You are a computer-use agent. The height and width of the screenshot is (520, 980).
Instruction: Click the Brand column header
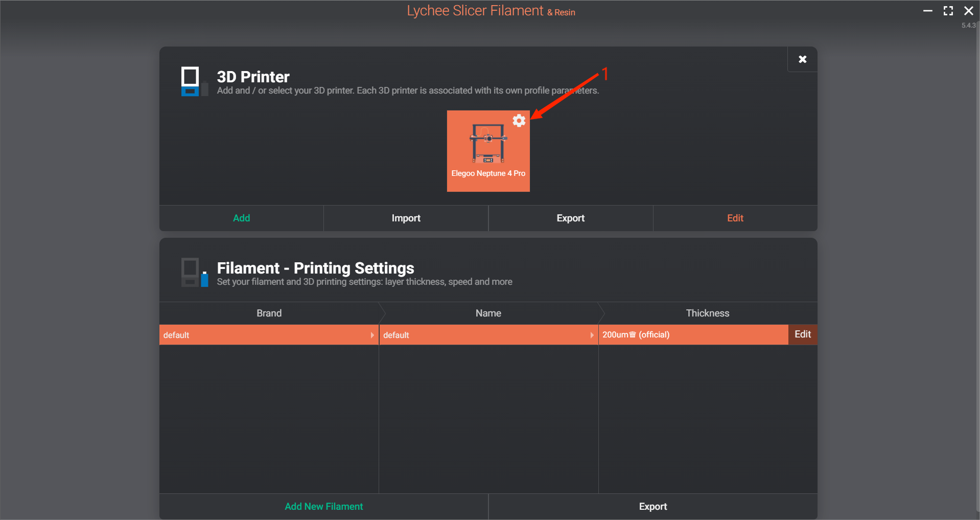point(269,313)
